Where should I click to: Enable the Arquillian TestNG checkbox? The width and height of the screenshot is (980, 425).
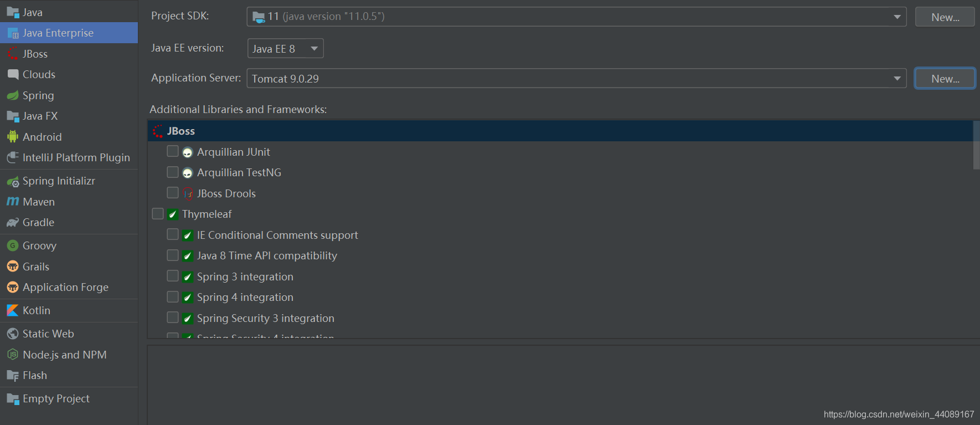click(173, 172)
